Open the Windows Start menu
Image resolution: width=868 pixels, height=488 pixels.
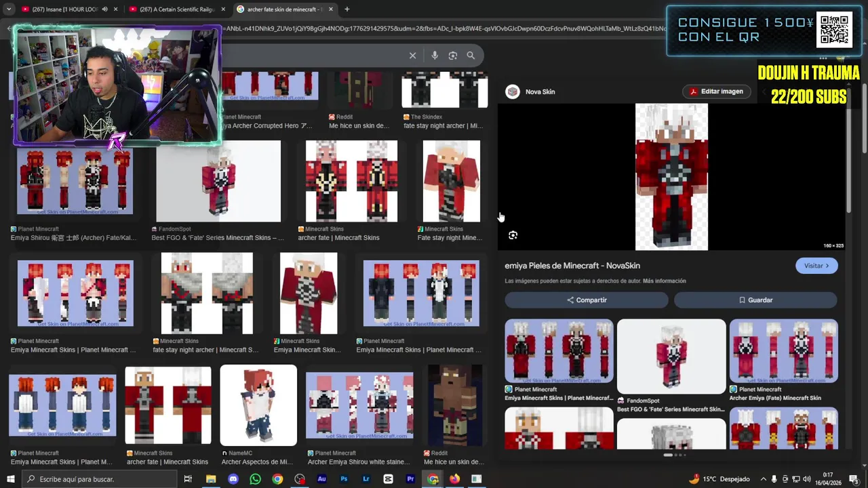[10, 479]
